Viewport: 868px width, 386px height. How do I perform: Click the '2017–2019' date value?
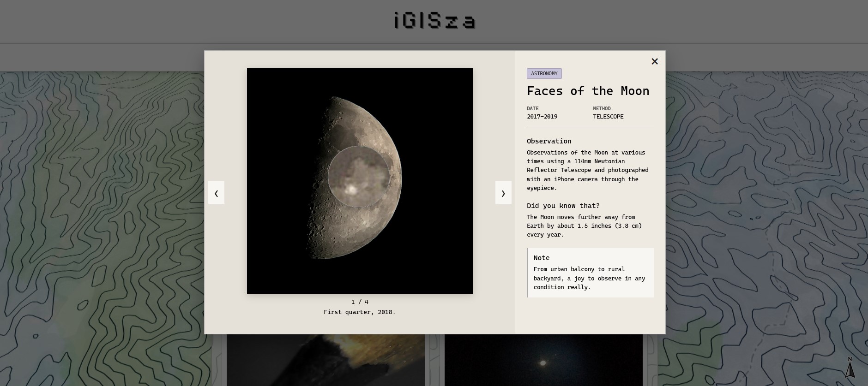tap(542, 117)
